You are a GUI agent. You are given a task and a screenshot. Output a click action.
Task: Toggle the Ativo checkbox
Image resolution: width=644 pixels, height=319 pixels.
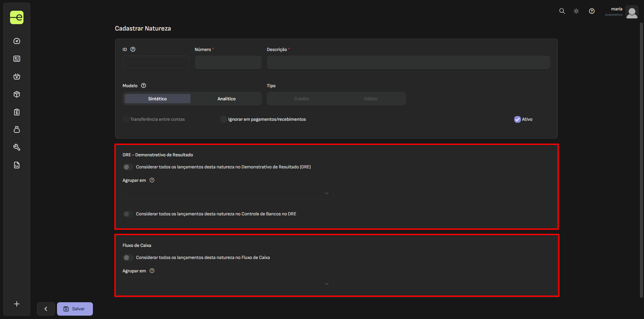(517, 119)
